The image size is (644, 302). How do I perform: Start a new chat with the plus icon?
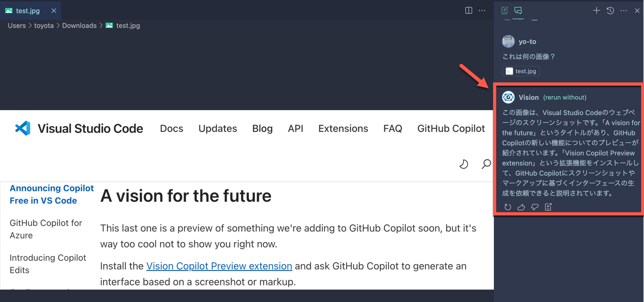click(x=596, y=11)
